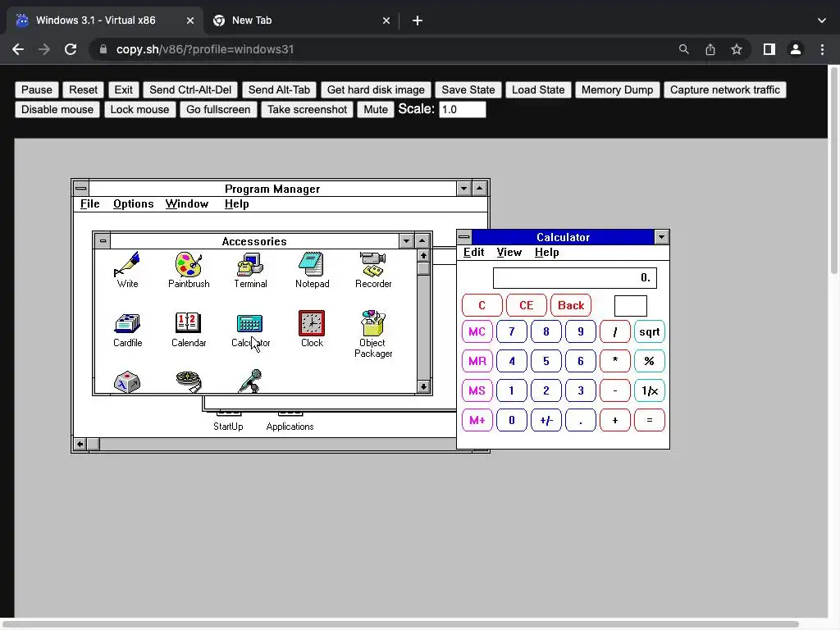Click the Calculator CE button

coord(526,305)
